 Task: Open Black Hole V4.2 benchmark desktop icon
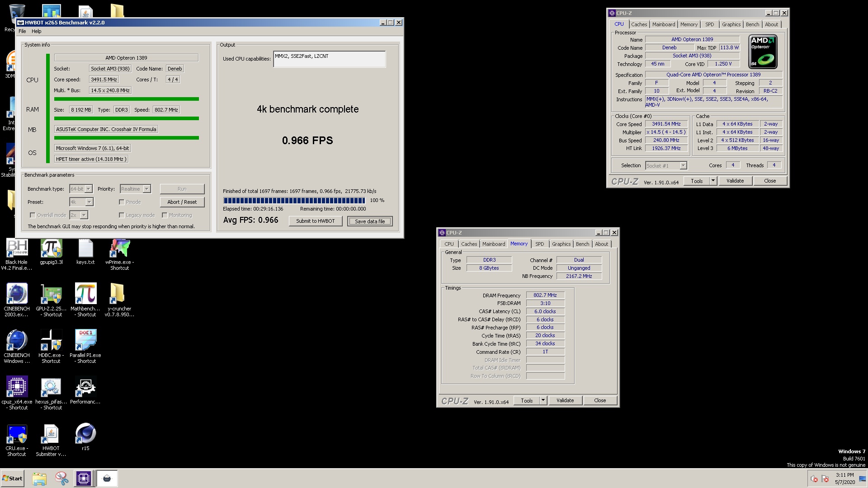click(x=17, y=254)
